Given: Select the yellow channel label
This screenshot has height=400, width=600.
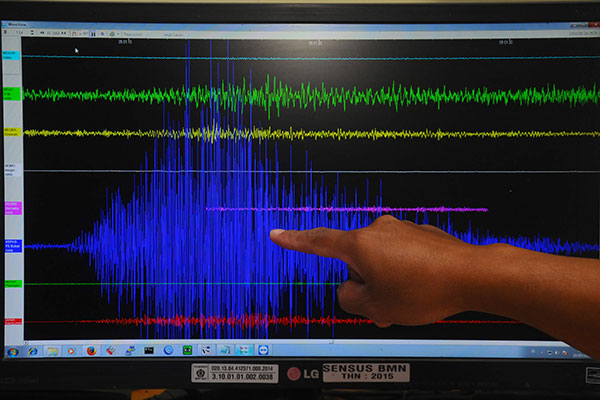Looking at the screenshot, I should tap(11, 132).
